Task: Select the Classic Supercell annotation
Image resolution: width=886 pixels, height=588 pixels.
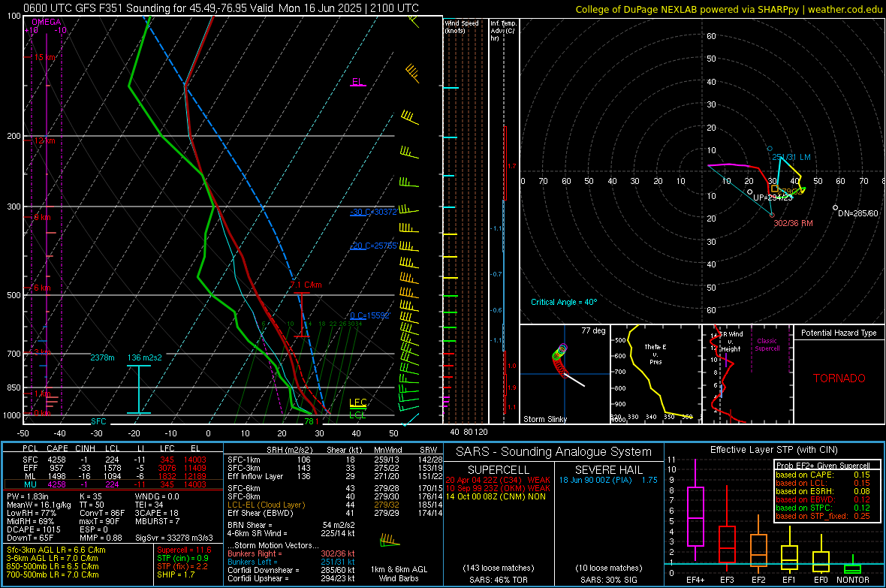Action: [767, 345]
